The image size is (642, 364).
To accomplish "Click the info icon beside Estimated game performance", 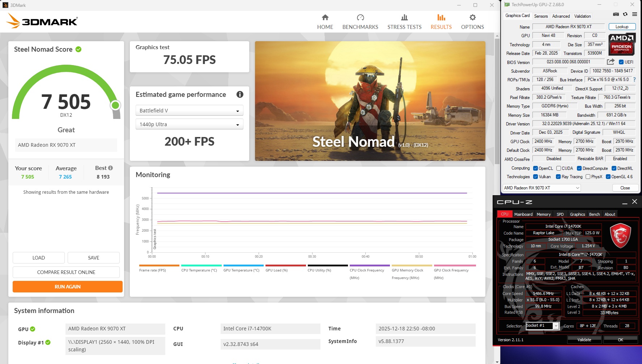I will point(240,94).
